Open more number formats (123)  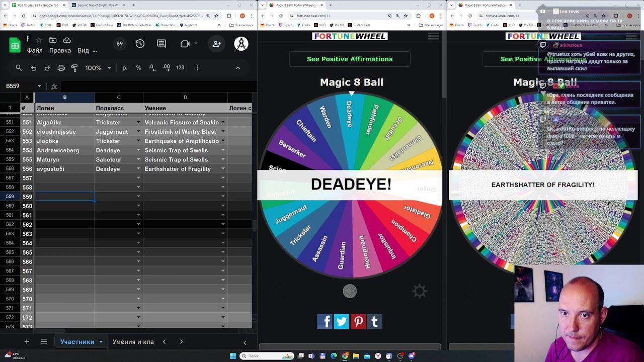click(x=180, y=68)
